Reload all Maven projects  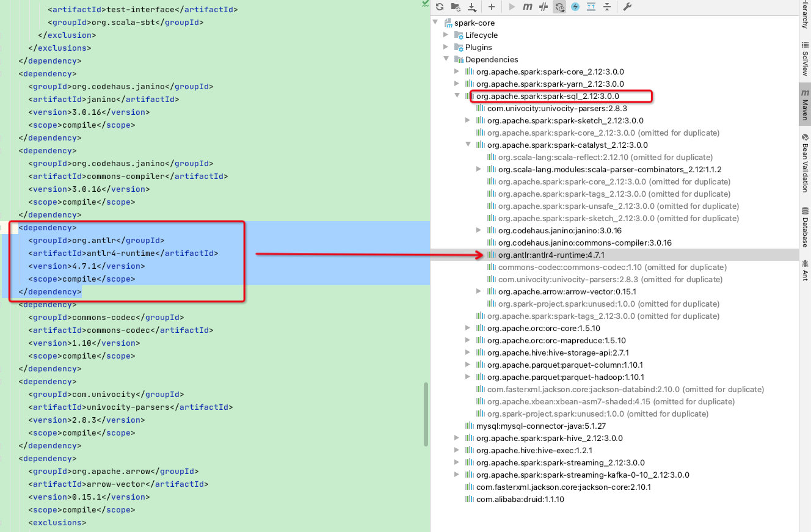click(x=439, y=7)
